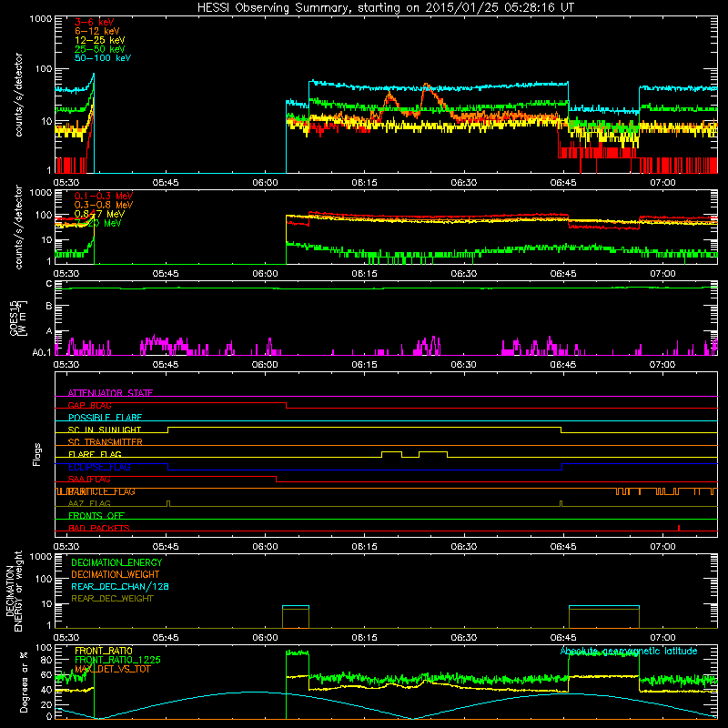Pick the 12-25 keV legend label
The width and height of the screenshot is (728, 728).
100,40
